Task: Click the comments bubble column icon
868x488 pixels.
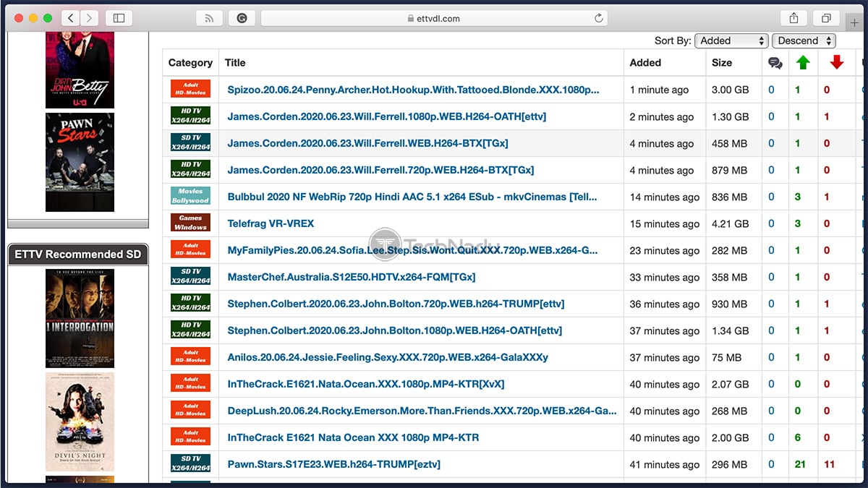Action: (775, 63)
